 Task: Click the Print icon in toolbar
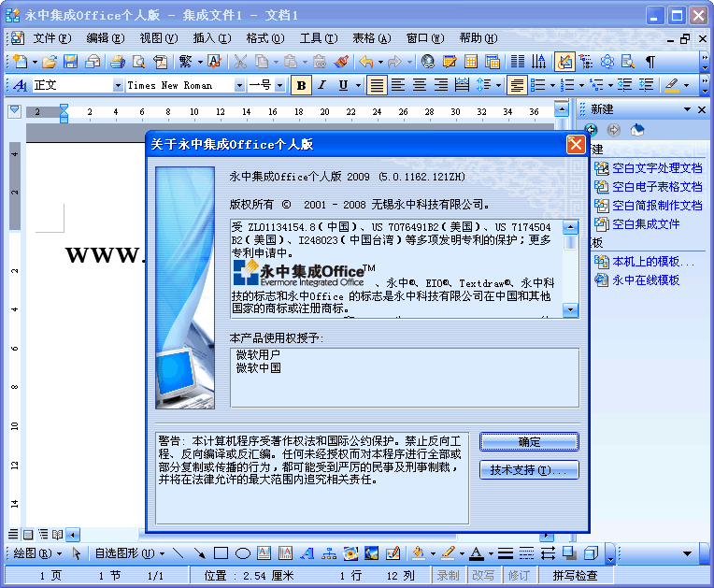(118, 61)
